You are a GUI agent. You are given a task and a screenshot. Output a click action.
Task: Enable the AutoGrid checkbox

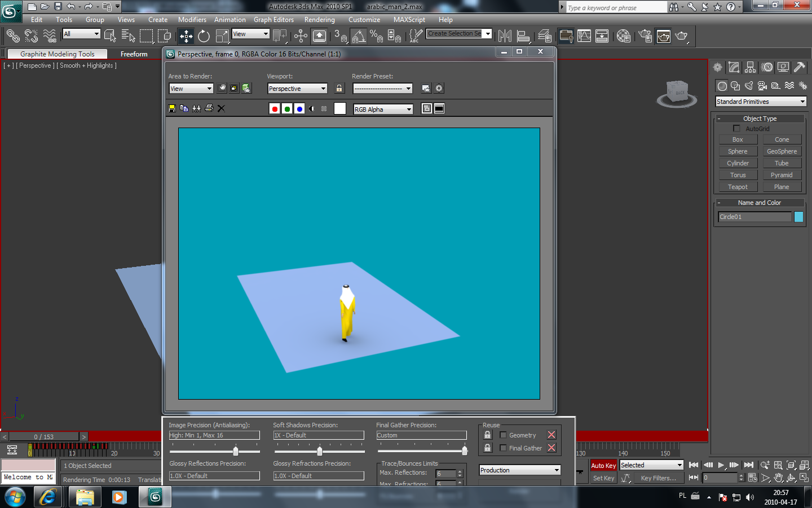[x=736, y=129]
